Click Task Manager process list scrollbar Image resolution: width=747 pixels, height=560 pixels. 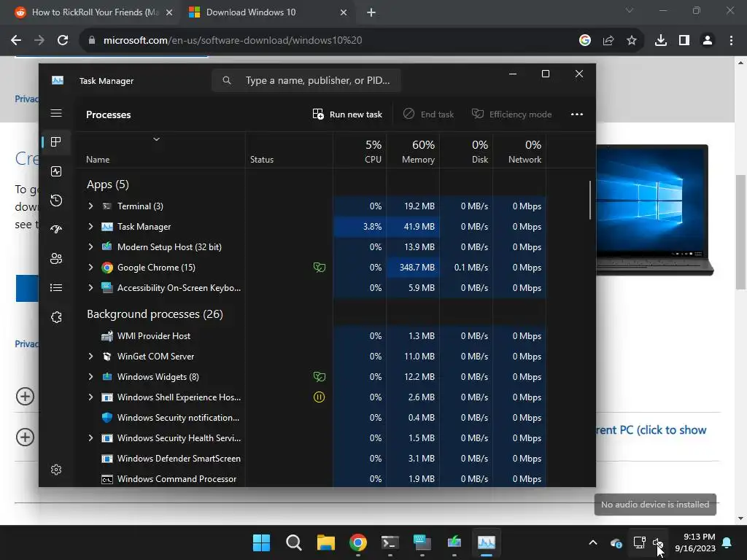pos(589,200)
